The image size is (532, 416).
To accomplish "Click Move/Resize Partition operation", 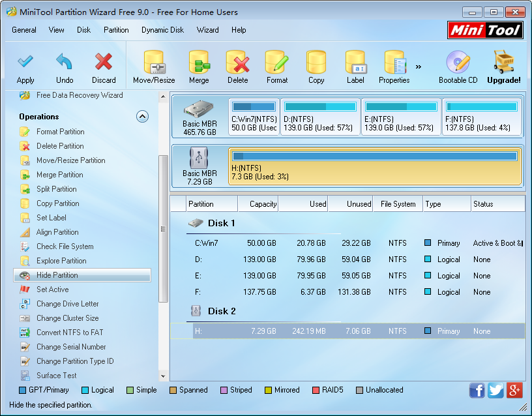I will (71, 160).
